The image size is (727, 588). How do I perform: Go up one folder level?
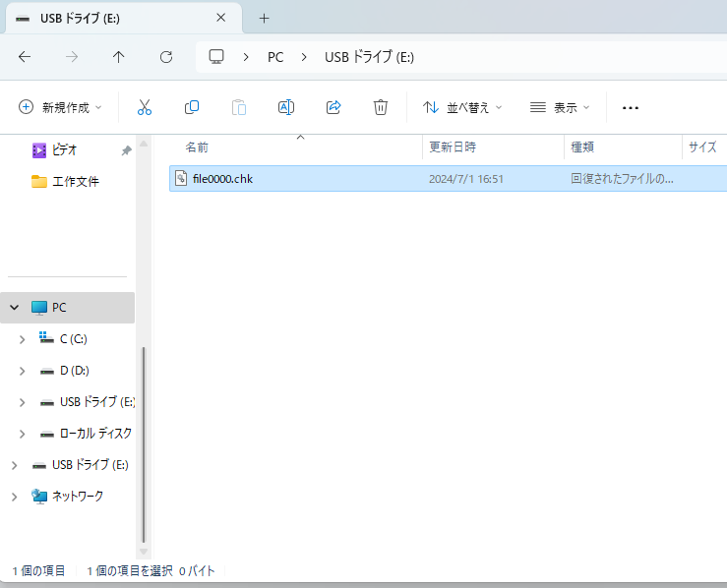(x=119, y=57)
